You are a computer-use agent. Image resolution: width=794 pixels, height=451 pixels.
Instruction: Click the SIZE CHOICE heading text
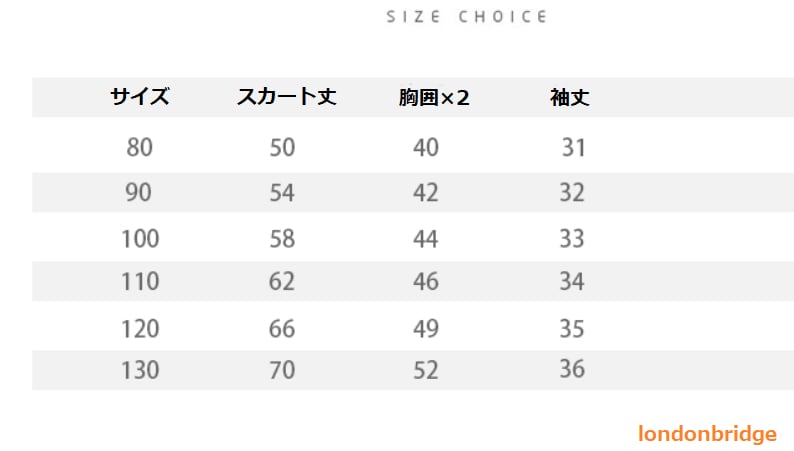click(466, 17)
